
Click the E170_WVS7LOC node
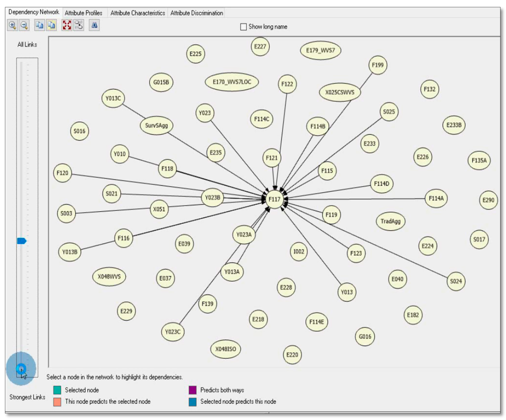232,82
